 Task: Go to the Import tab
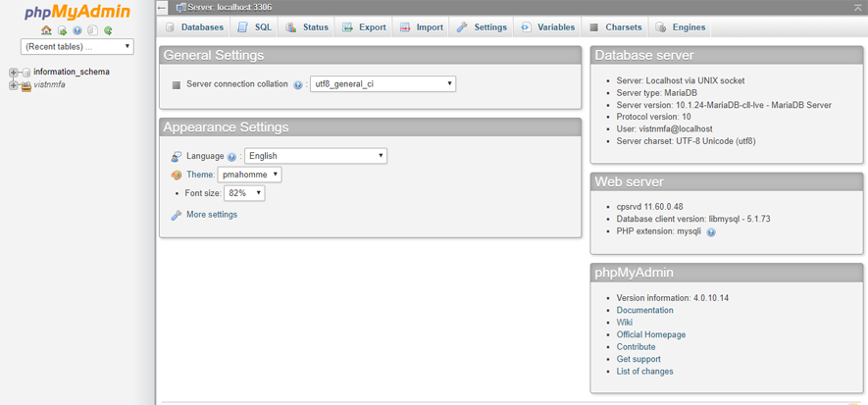[422, 27]
